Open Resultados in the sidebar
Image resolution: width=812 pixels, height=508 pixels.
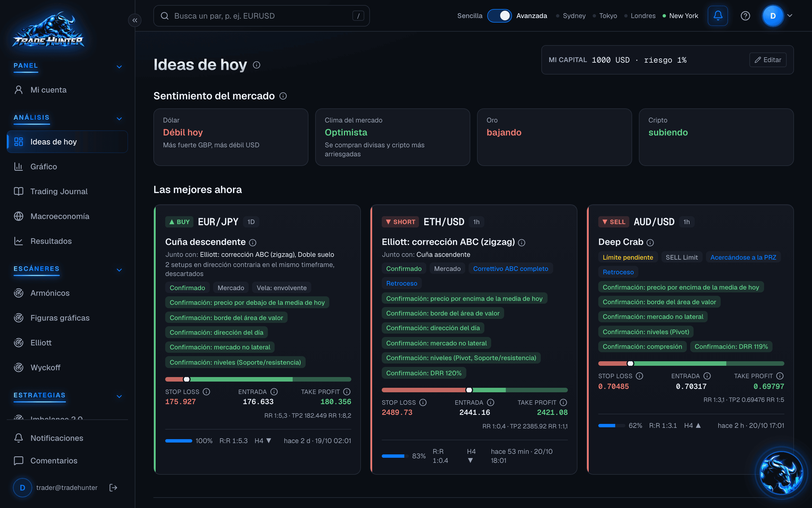(67, 241)
